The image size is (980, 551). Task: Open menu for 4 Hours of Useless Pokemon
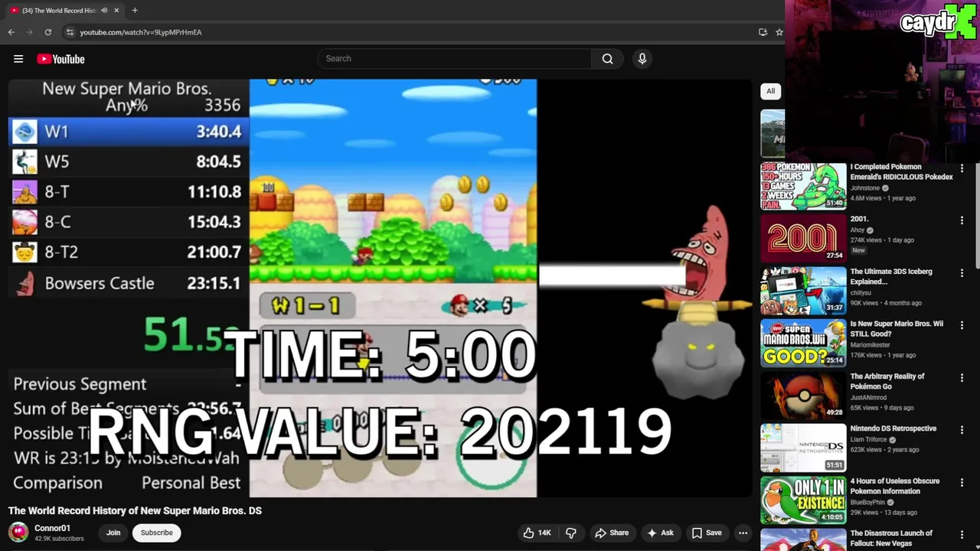click(962, 483)
